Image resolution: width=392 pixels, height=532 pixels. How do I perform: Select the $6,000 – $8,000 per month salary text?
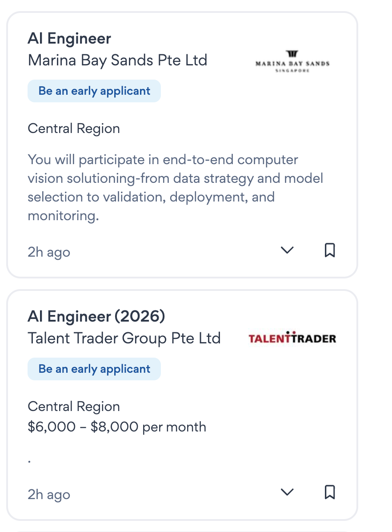[117, 427]
